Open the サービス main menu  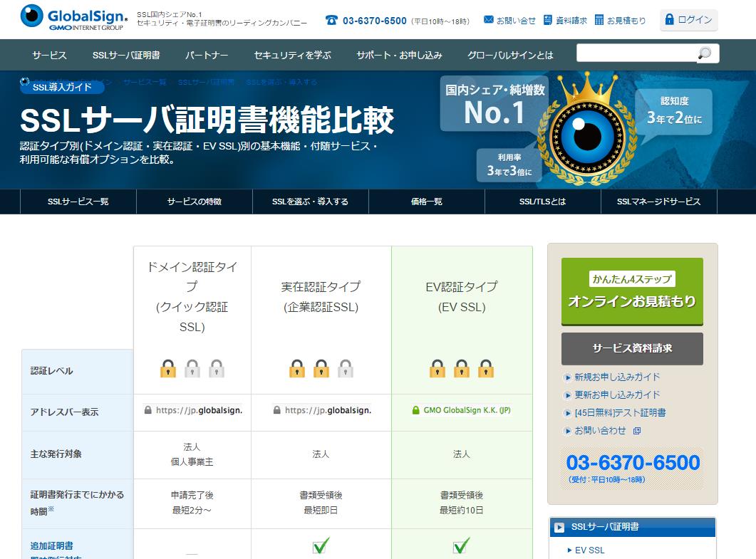tap(50, 56)
